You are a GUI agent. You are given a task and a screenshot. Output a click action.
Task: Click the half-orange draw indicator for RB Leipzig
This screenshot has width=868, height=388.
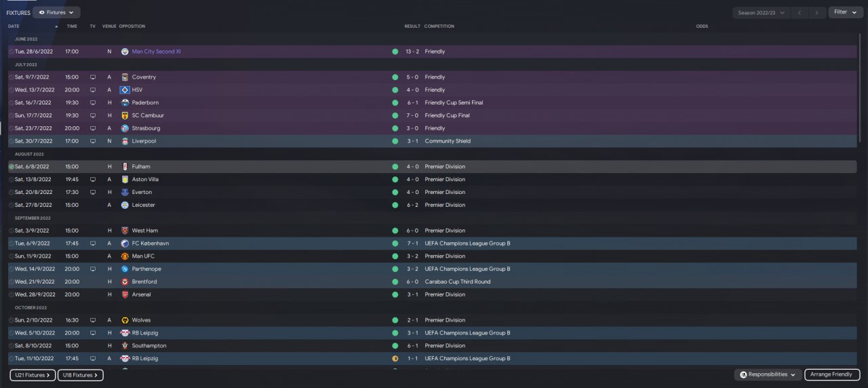click(395, 359)
